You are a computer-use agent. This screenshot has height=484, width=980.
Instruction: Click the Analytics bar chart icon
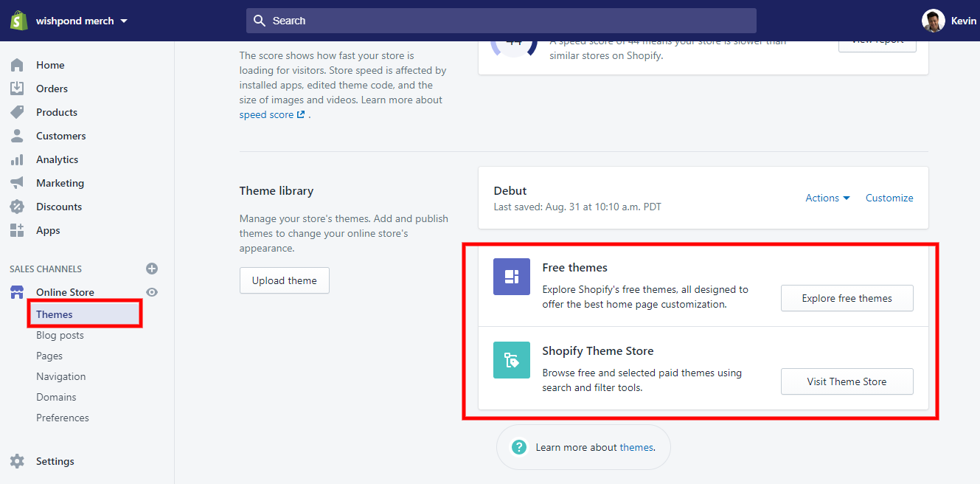(x=17, y=159)
